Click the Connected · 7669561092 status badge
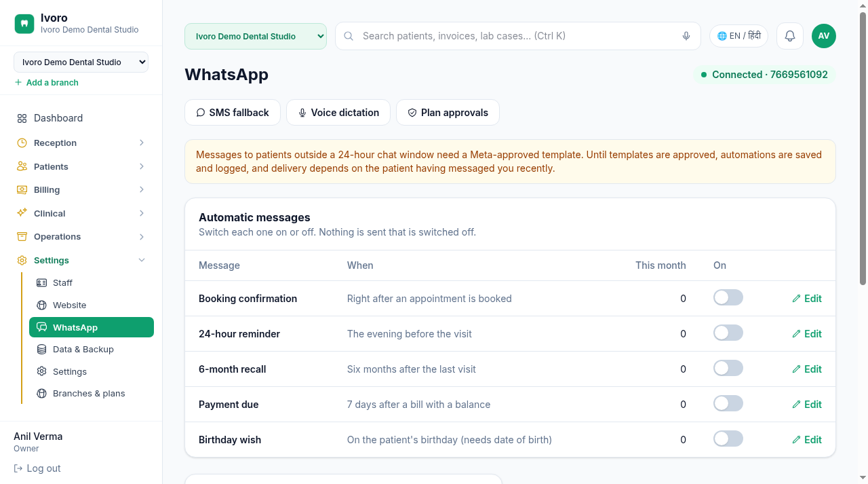Viewport: 868px width, 484px height. click(x=764, y=75)
